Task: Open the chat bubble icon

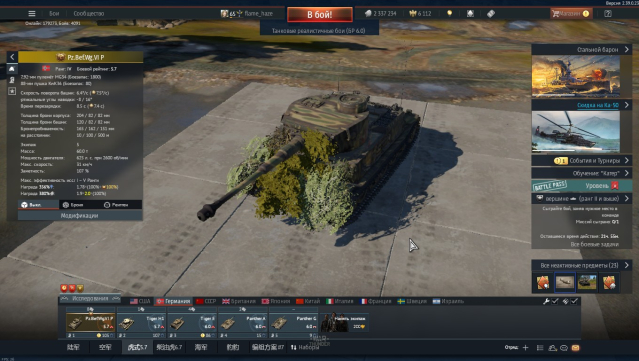Action: pos(564,348)
